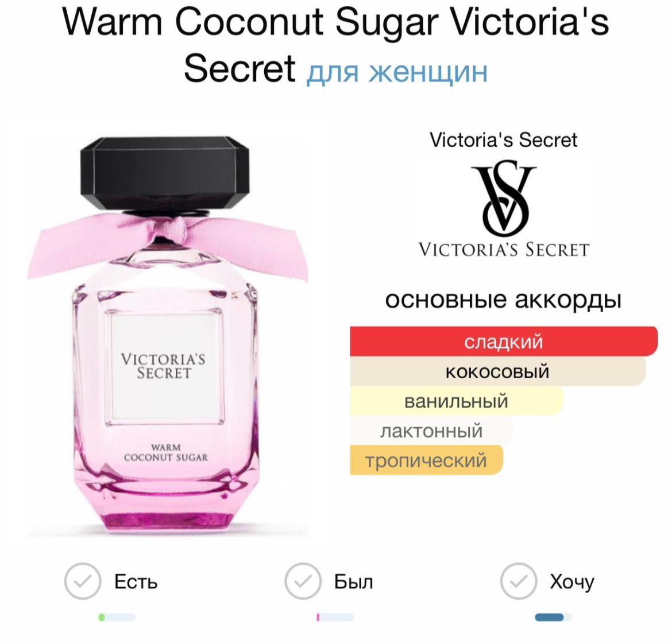Check the "Был" circle checkmark
Viewport: 672px width, 644px height.
(303, 581)
